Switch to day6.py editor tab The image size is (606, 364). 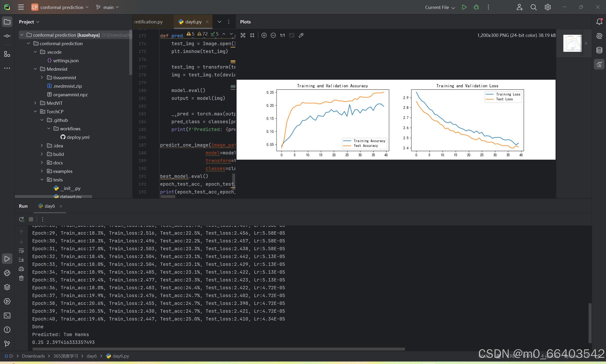pos(193,22)
